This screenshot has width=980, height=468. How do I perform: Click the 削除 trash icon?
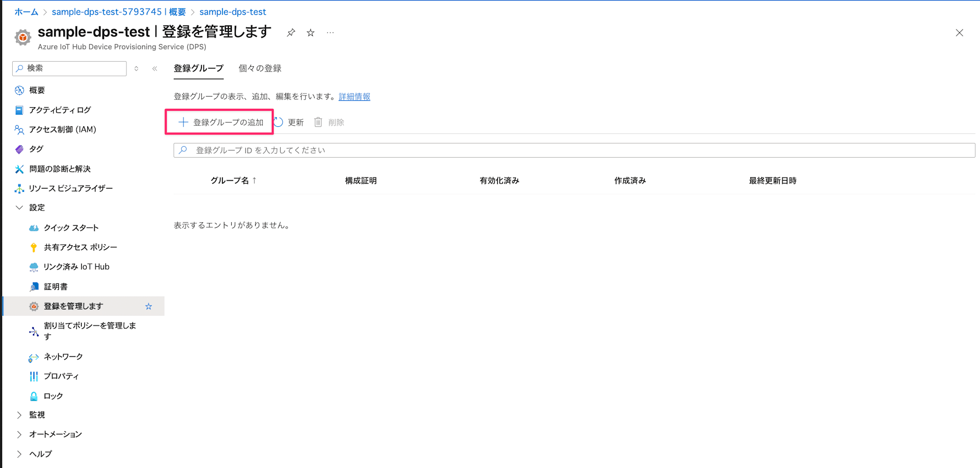318,122
